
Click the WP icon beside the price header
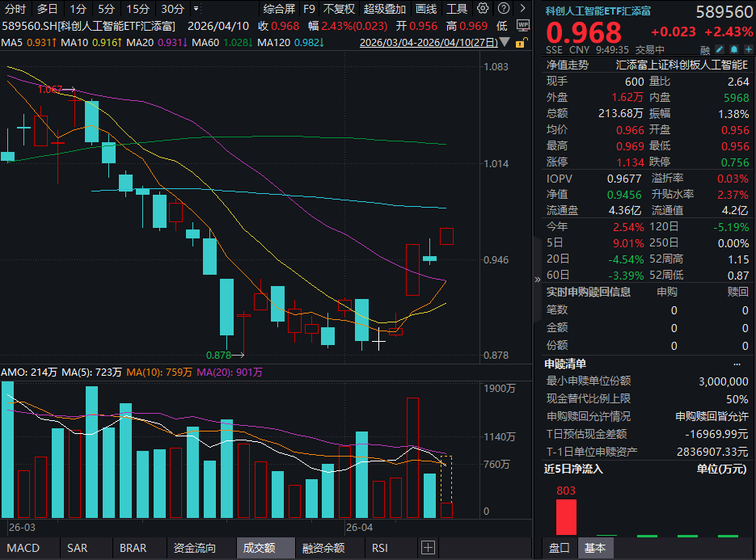pyautogui.click(x=522, y=24)
